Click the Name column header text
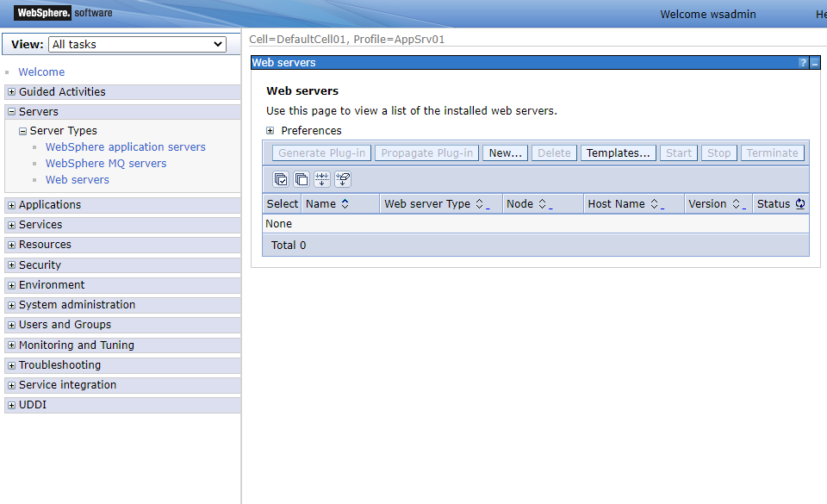 point(320,204)
